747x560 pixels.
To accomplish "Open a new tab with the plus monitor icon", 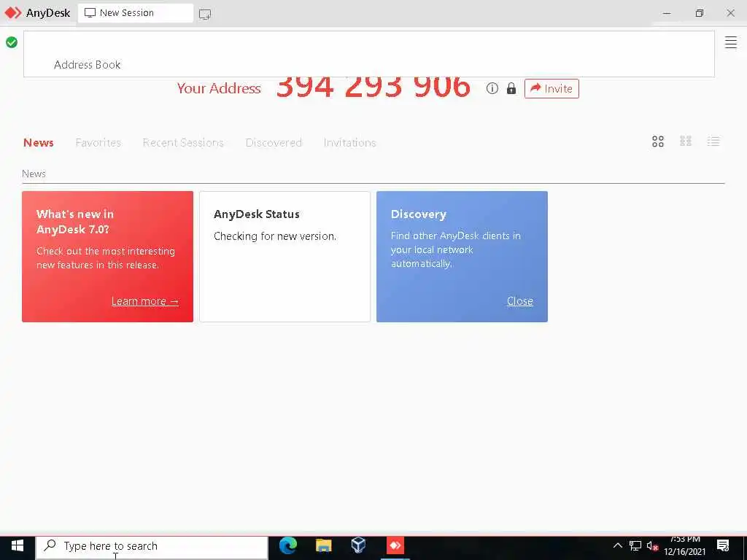I will (205, 14).
